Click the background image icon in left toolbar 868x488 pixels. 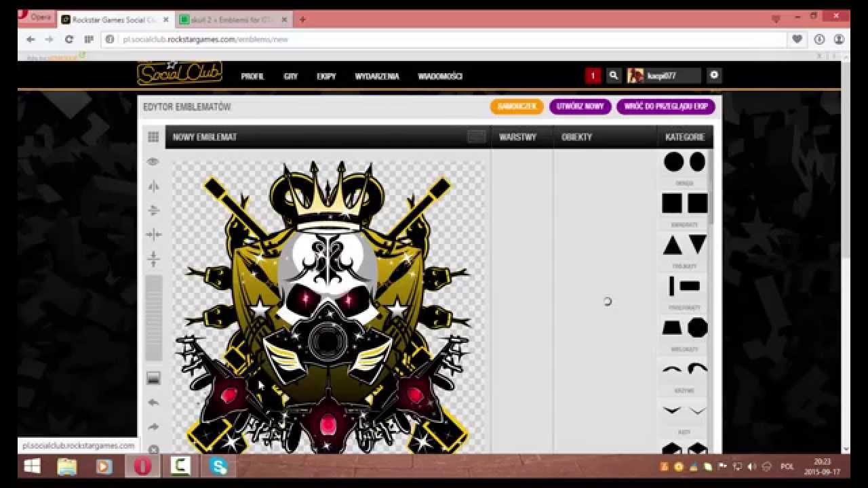pos(153,378)
